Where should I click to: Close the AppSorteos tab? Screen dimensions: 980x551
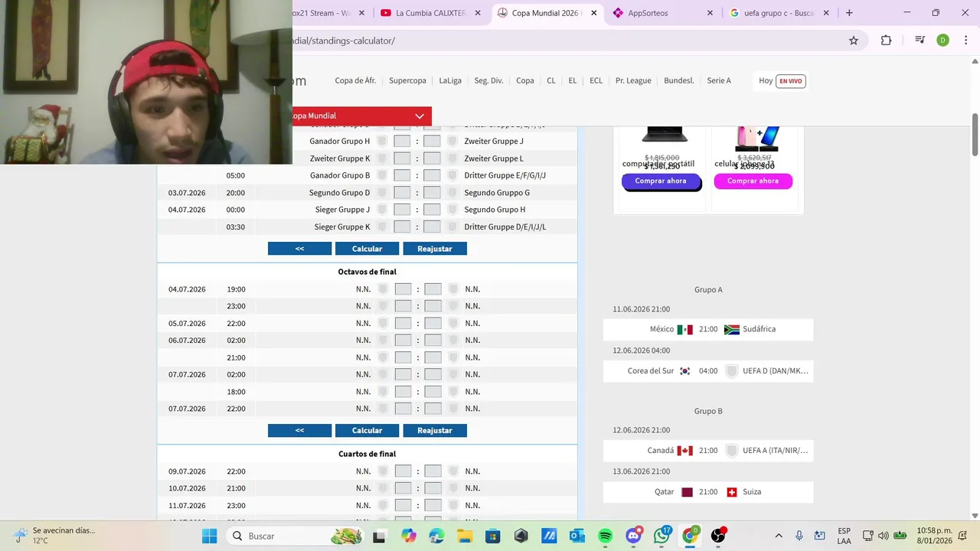(710, 13)
